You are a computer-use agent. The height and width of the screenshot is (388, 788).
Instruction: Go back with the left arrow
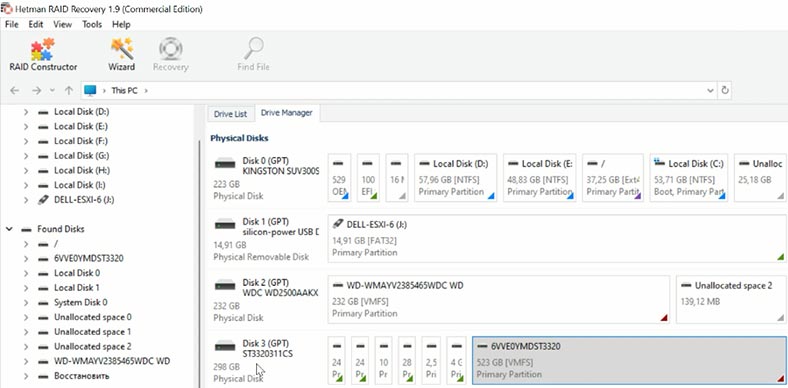tap(15, 90)
